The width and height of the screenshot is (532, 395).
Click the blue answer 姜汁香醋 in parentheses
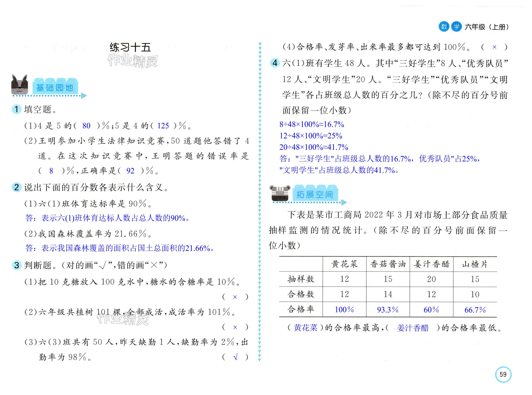[413, 328]
